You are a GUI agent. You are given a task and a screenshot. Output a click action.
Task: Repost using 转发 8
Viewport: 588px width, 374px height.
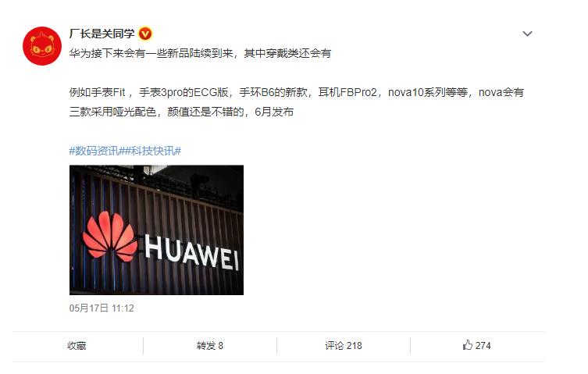(210, 345)
